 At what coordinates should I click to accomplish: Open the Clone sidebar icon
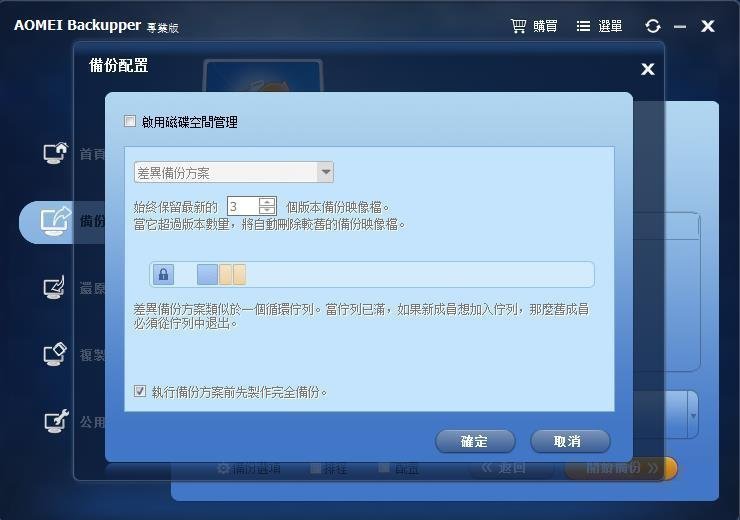pos(55,354)
